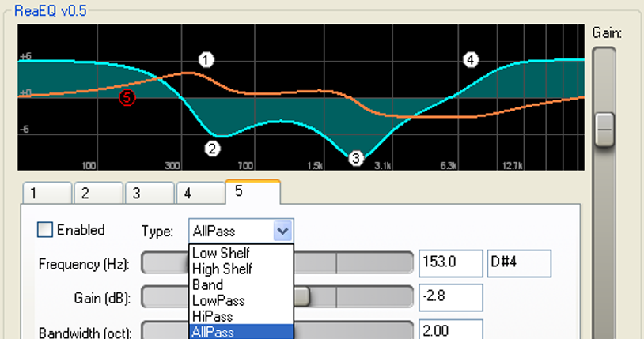This screenshot has height=339, width=644.
Task: Click band 1 node on EQ graph
Action: pos(206,60)
